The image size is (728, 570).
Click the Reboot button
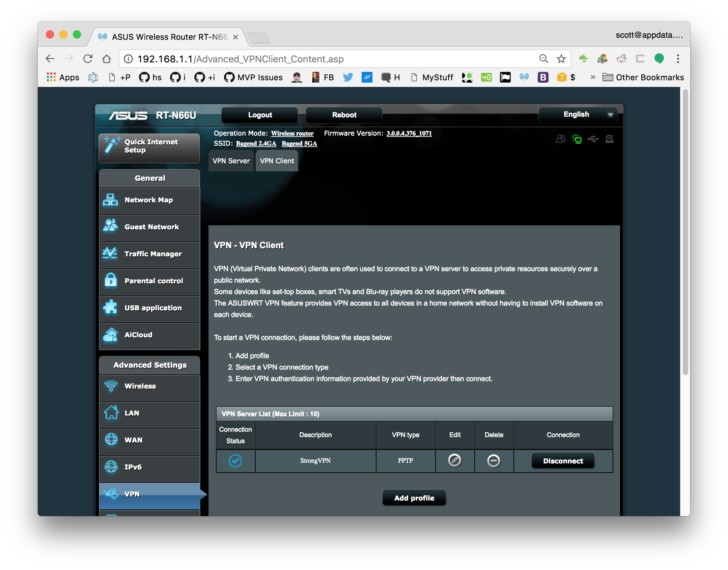click(344, 115)
